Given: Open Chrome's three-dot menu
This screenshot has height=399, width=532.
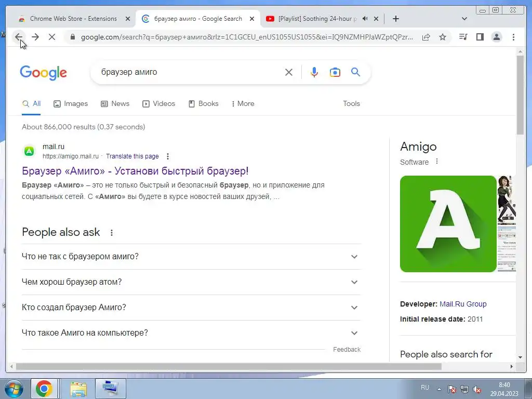Looking at the screenshot, I should click(513, 37).
